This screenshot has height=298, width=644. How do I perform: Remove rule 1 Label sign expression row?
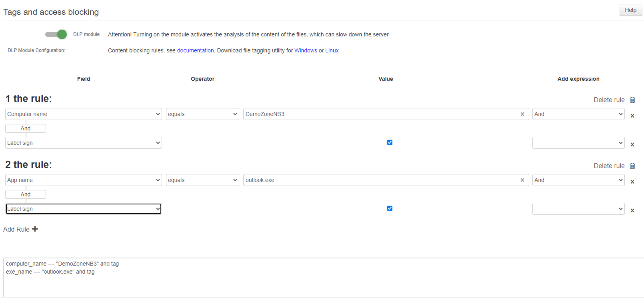tap(632, 144)
